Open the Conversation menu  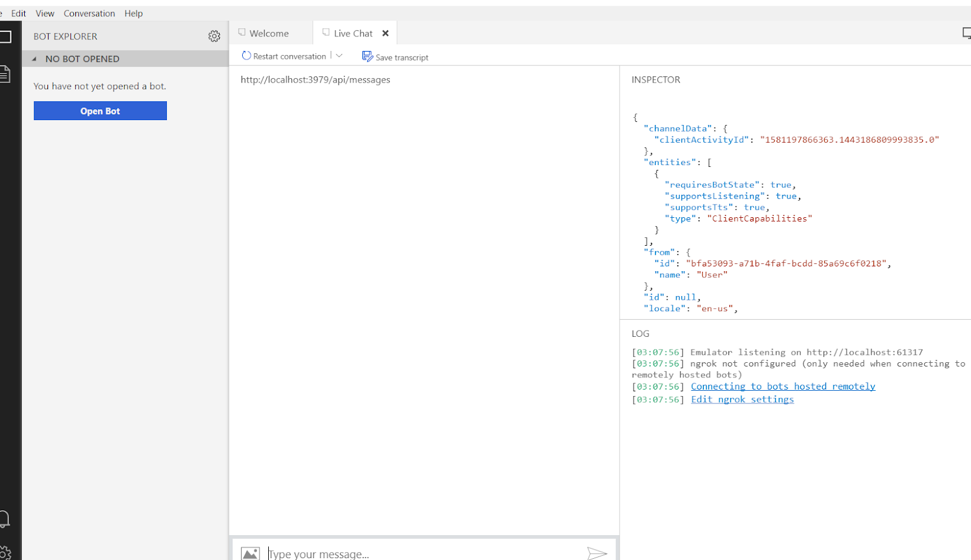point(89,13)
